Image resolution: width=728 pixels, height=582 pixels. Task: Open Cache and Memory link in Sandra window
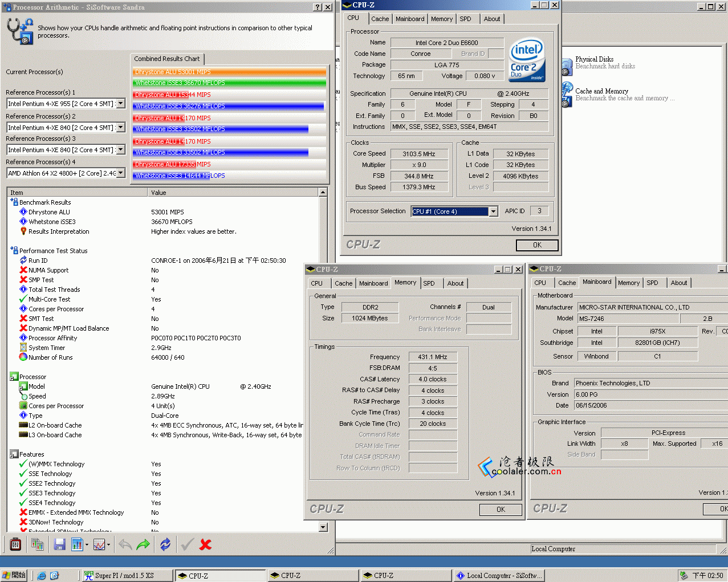pos(601,91)
